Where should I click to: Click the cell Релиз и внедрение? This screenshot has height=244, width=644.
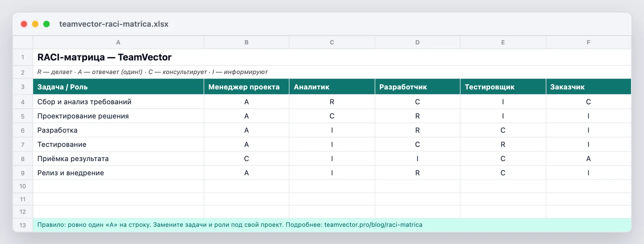(118, 173)
